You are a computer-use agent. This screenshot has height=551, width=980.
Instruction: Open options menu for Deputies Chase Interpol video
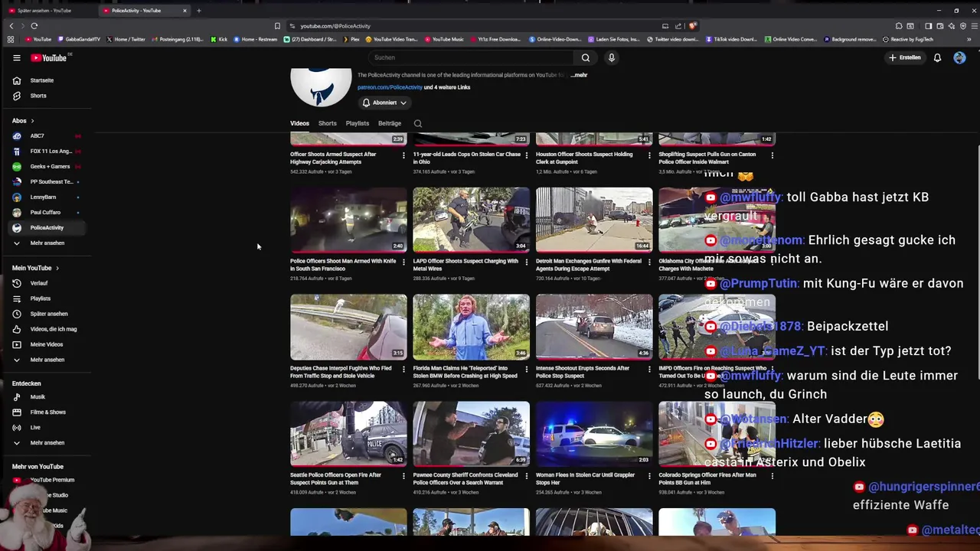(403, 370)
